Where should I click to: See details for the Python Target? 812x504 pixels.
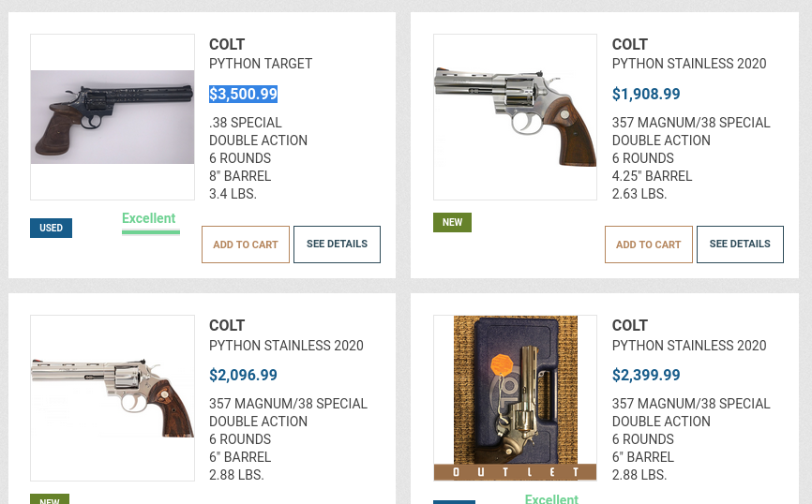337,245
